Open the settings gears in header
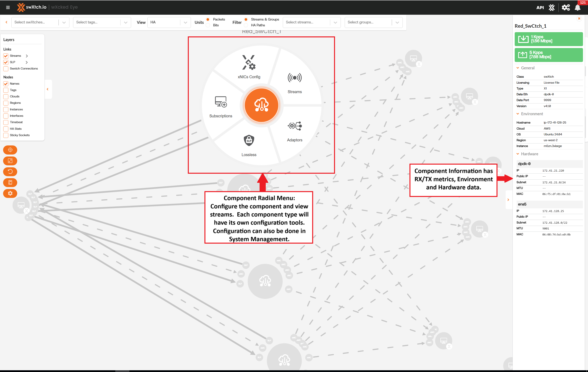Viewport: 588px width, 372px height. (566, 7)
